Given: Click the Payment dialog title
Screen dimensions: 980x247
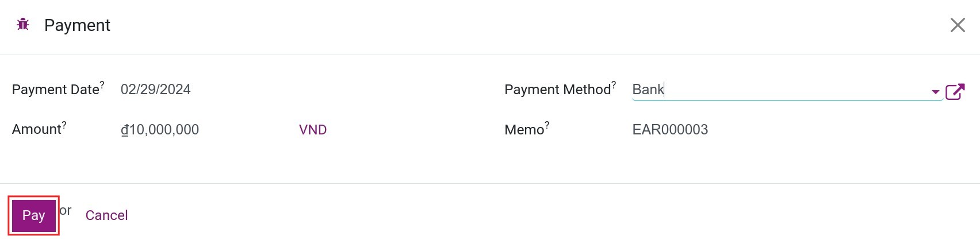Looking at the screenshot, I should tap(77, 25).
